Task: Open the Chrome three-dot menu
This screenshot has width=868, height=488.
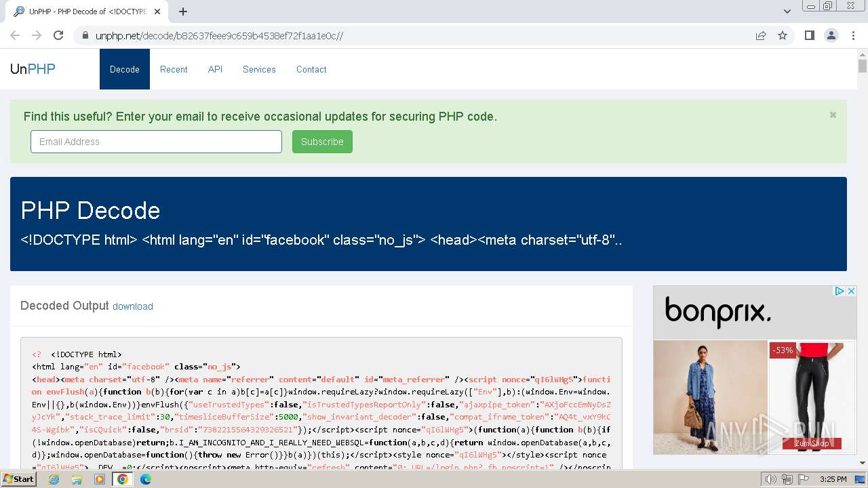Action: click(x=853, y=35)
